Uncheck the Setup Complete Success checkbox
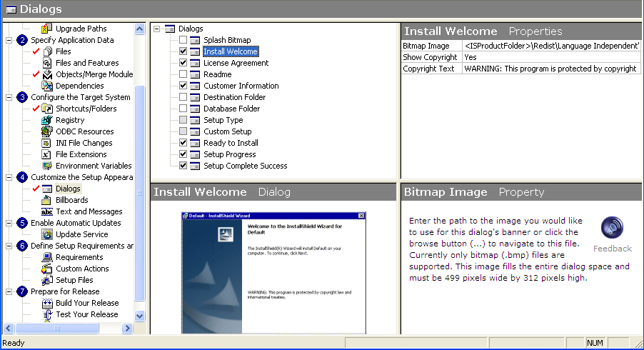The width and height of the screenshot is (644, 350). (x=183, y=166)
